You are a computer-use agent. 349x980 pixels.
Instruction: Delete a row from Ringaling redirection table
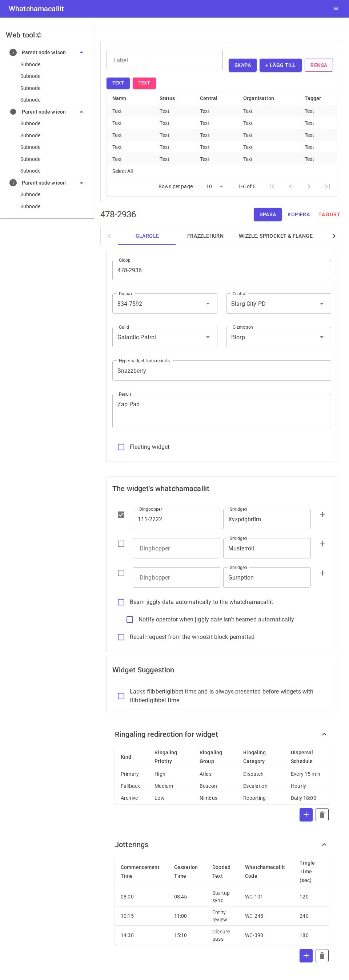point(322,815)
